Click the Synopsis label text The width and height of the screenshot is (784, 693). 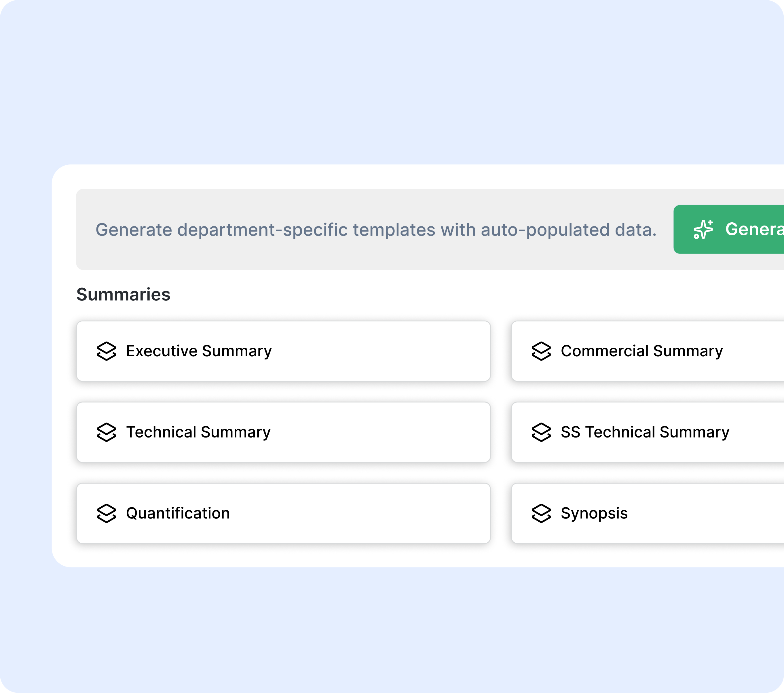click(594, 513)
